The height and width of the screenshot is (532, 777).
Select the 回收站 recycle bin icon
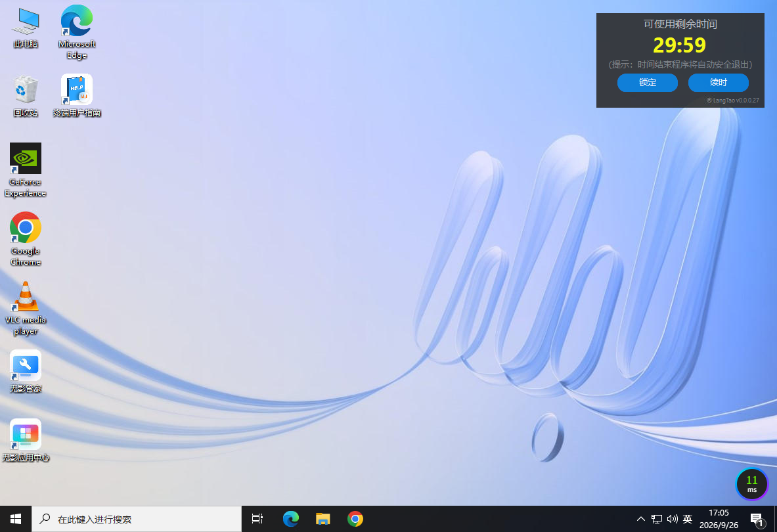(x=26, y=97)
